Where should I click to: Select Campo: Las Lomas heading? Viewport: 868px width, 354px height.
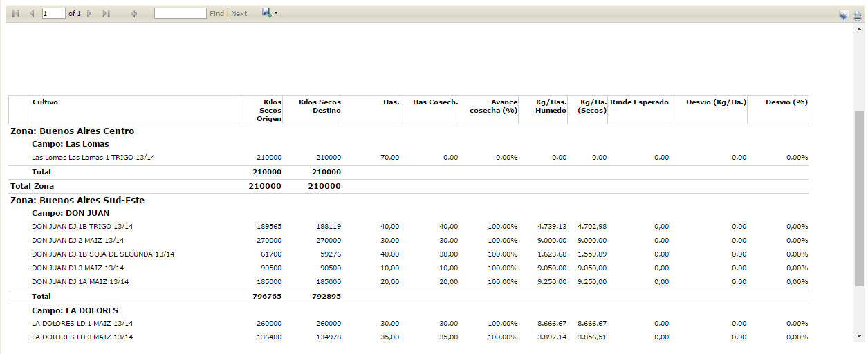pos(71,144)
